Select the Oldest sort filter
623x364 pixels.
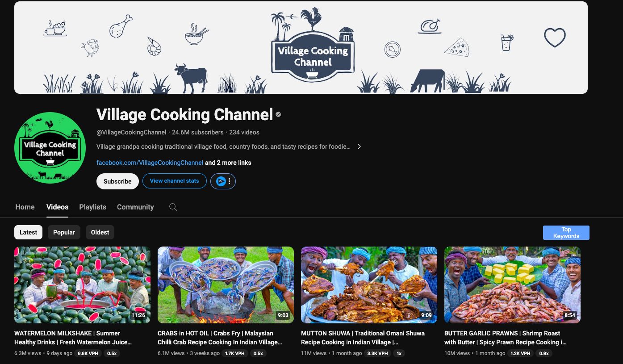pos(100,232)
